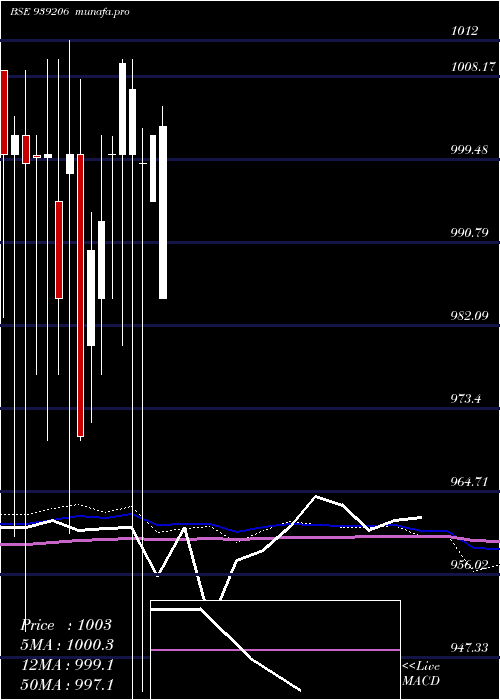The image size is (500, 700).
Task: Click the BSE 989206 symbol label
Action: pos(39,12)
